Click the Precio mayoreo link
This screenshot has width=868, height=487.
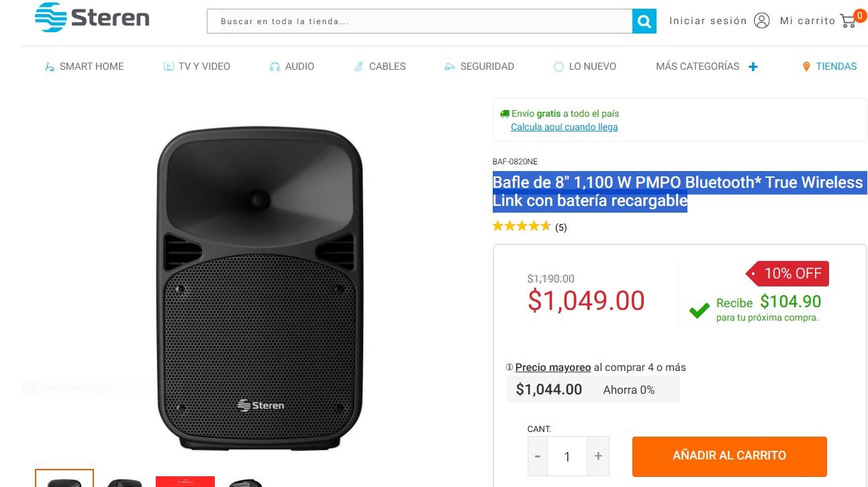[553, 368]
